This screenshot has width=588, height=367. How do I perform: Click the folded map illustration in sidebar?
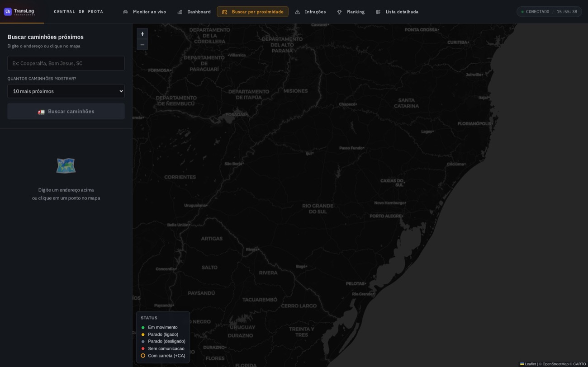point(66,166)
